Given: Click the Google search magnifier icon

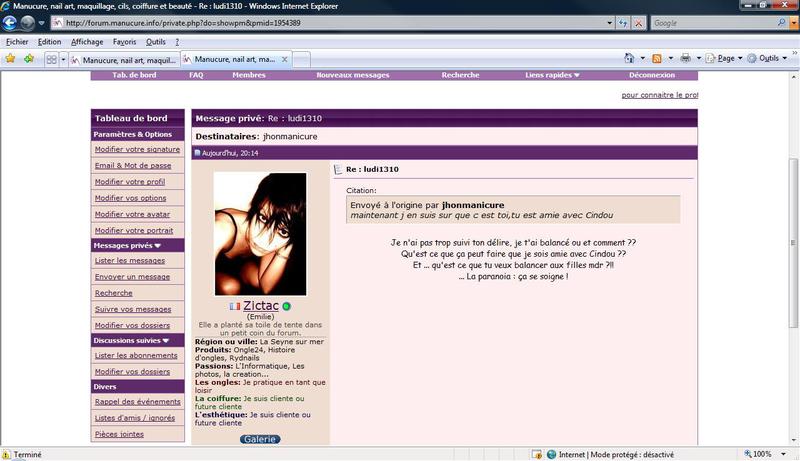Looking at the screenshot, I should (779, 22).
